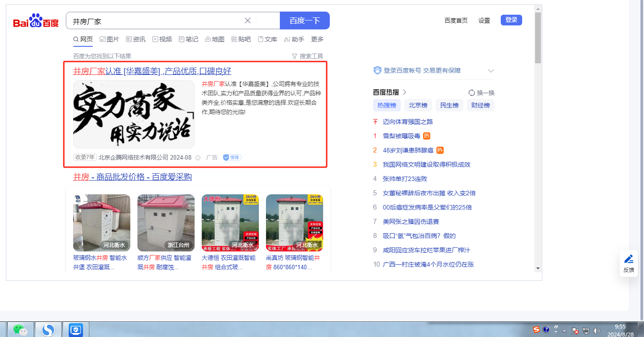Open the 笔记 tab
The width and height of the screenshot is (644, 337).
pos(188,39)
